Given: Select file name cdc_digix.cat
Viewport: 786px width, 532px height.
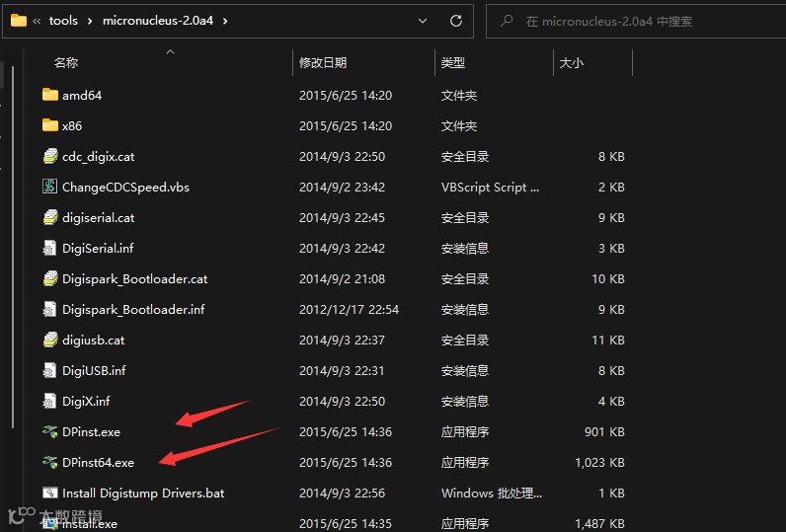Looking at the screenshot, I should pos(99,157).
